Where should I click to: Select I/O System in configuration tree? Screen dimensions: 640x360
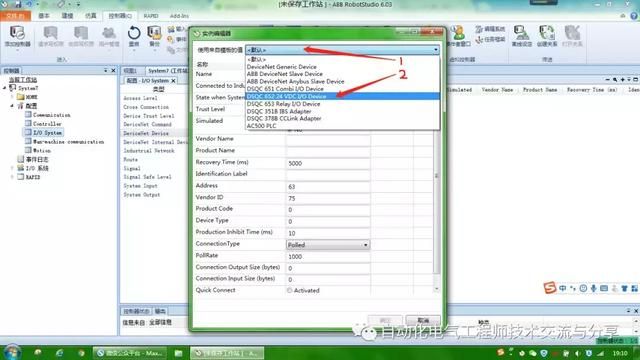click(47, 133)
